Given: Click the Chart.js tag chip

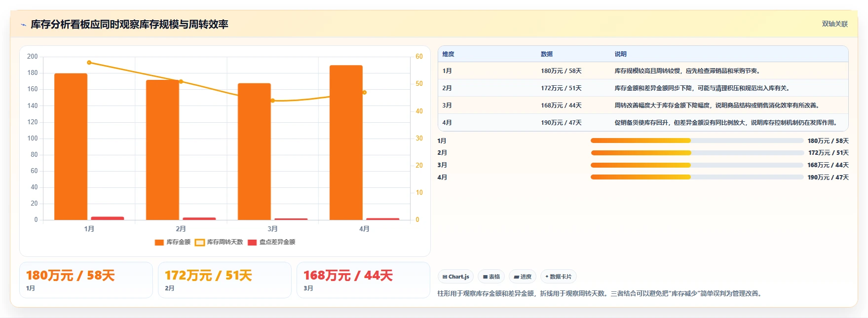Looking at the screenshot, I should tap(455, 277).
